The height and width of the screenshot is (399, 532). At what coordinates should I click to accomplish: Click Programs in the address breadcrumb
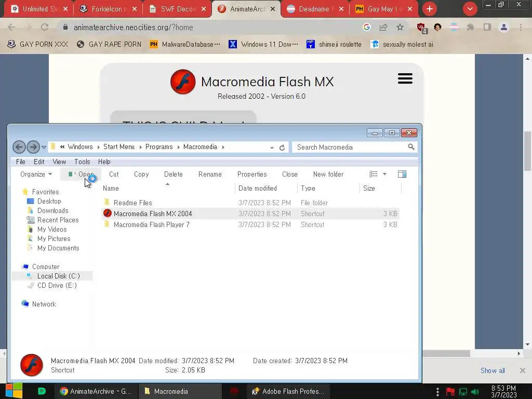click(x=159, y=147)
